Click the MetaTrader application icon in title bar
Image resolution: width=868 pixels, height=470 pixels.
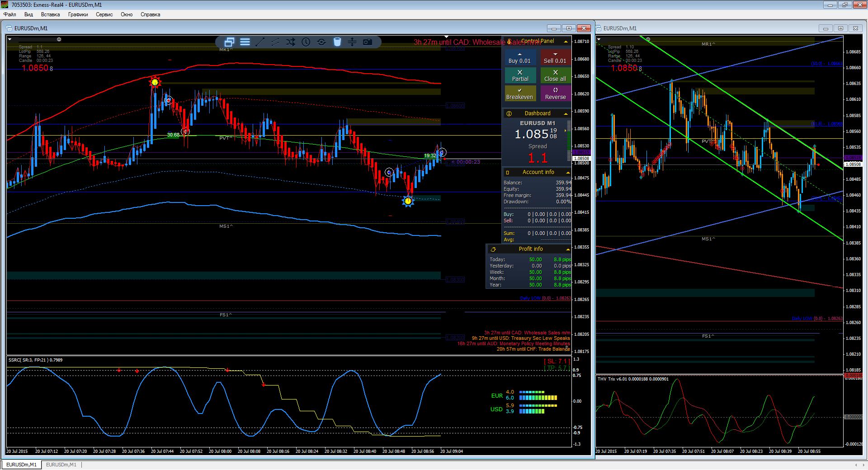(x=5, y=5)
